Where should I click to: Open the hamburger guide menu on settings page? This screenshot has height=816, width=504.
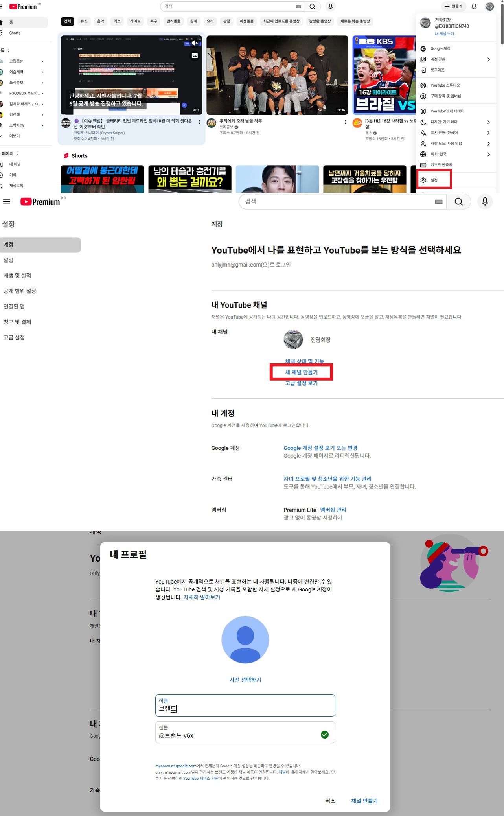7,202
